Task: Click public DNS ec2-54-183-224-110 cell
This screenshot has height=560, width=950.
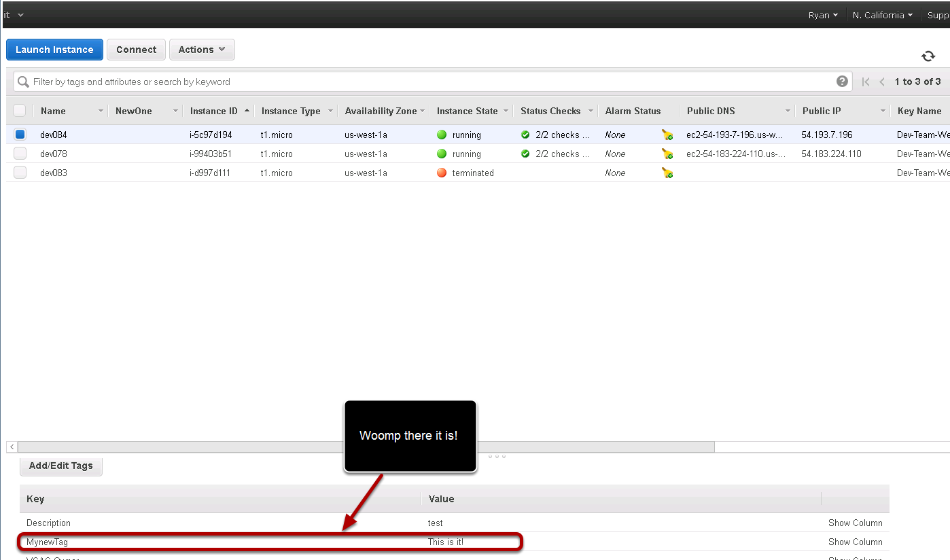Action: tap(736, 154)
